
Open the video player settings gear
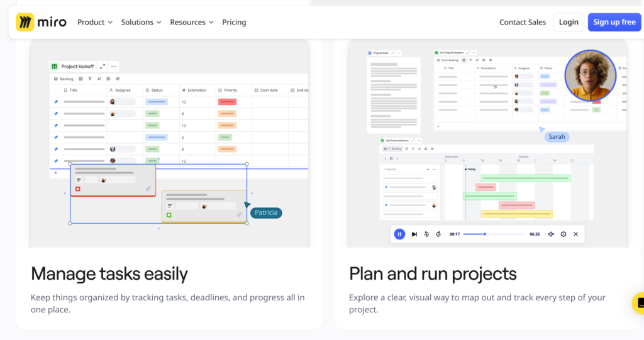563,234
